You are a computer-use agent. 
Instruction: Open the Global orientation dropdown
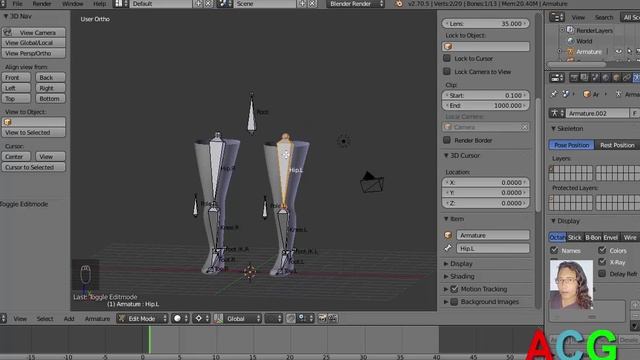click(243, 318)
